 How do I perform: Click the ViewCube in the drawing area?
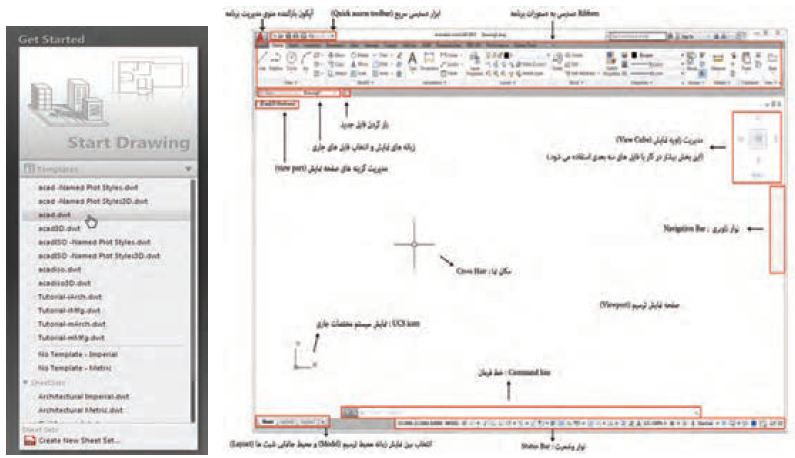pyautogui.click(x=757, y=138)
